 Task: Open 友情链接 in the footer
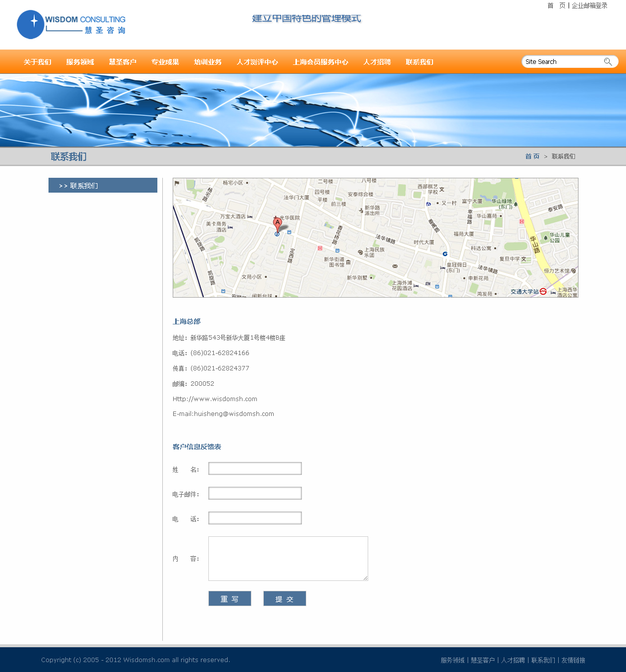click(x=573, y=660)
